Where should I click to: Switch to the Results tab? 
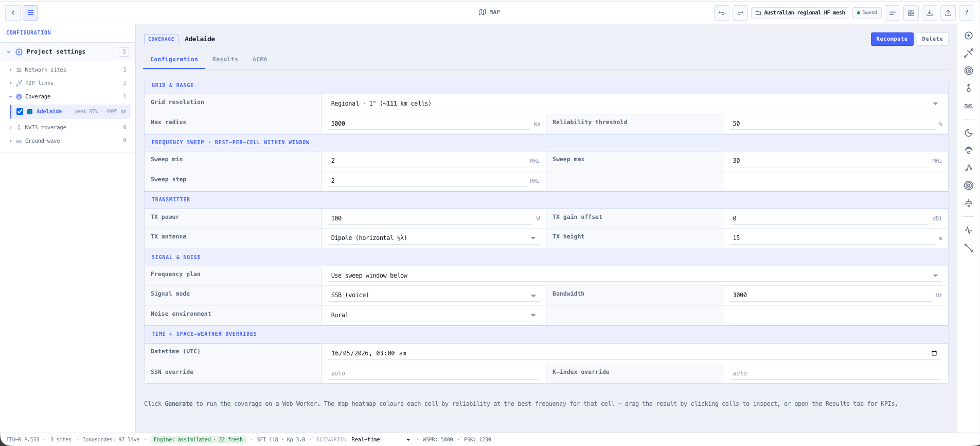225,59
